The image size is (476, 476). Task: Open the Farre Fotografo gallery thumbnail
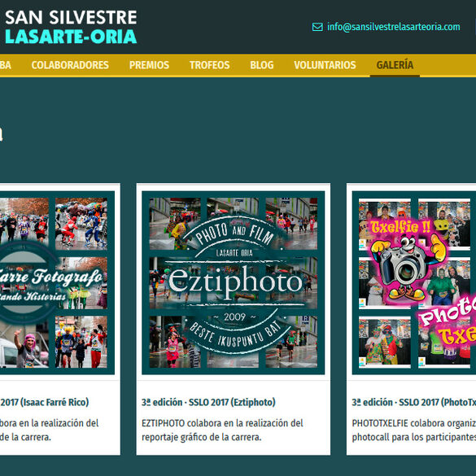(x=57, y=282)
